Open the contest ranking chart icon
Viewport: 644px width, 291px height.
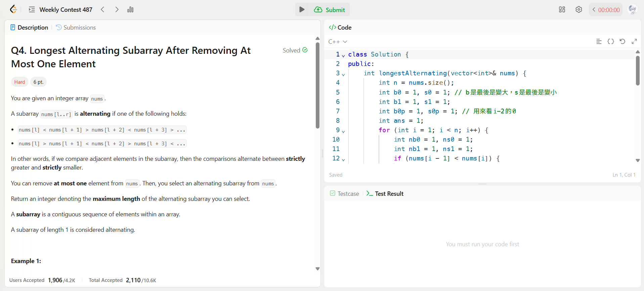[x=130, y=10]
